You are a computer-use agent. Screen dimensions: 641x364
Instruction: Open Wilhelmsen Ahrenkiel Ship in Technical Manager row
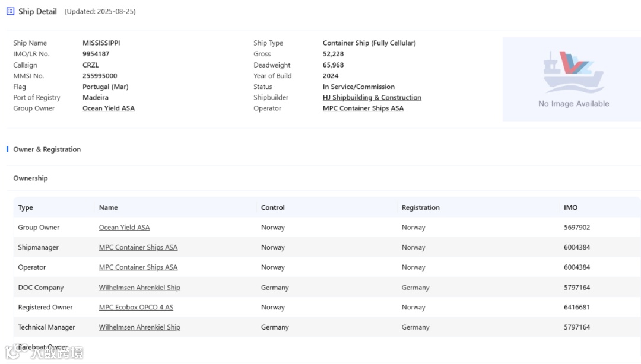click(139, 328)
